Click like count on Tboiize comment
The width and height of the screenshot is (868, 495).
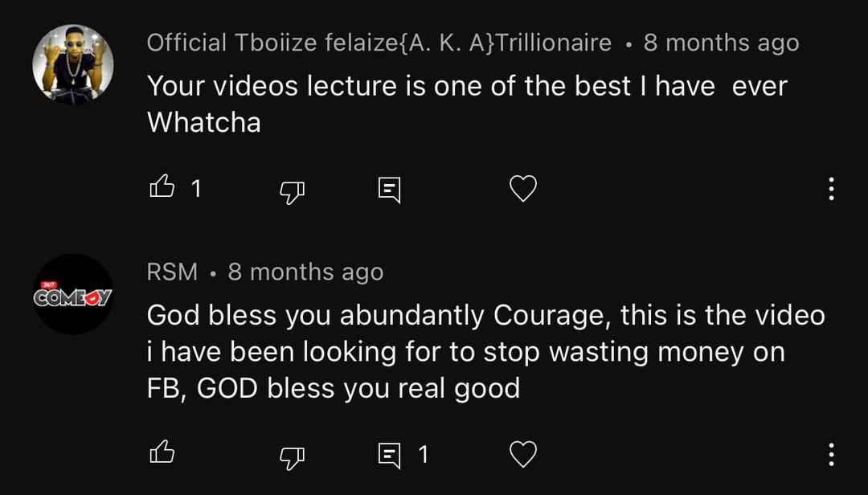coord(195,189)
